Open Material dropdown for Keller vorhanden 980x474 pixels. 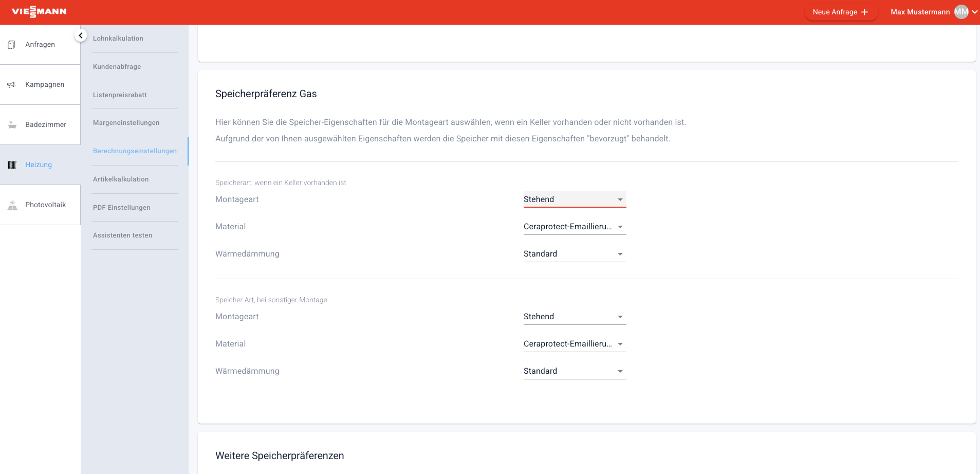point(574,227)
